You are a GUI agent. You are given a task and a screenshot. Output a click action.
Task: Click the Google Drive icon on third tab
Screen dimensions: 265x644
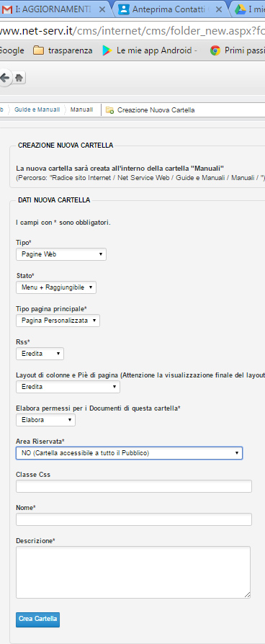coord(241,9)
